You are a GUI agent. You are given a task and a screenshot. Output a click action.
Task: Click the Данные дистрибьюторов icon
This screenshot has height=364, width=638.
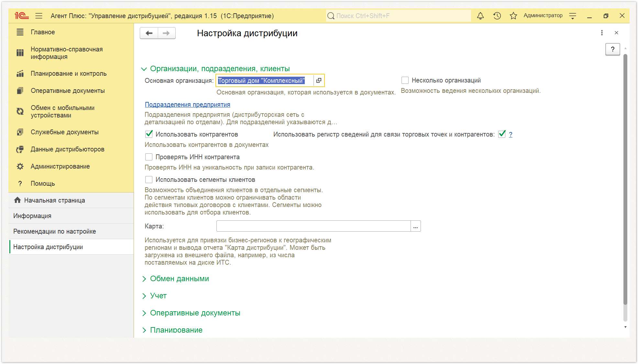[20, 149]
